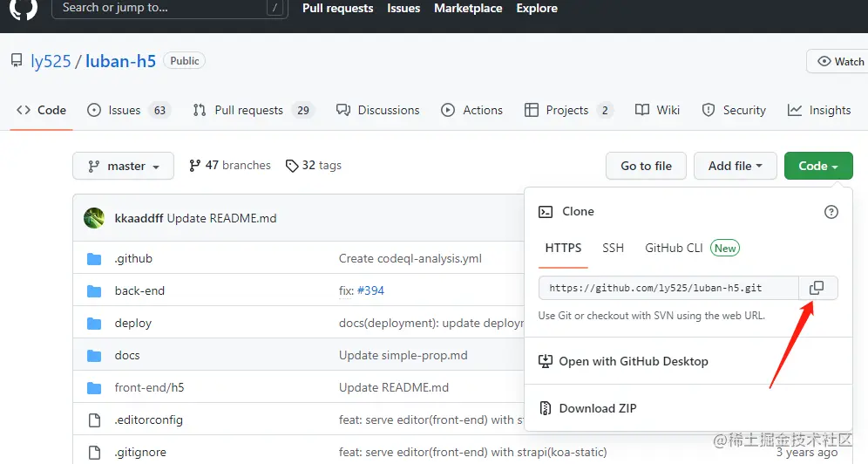Screen dimensions: 868x464
Task: Click the Download ZIP option
Action: [x=597, y=408]
